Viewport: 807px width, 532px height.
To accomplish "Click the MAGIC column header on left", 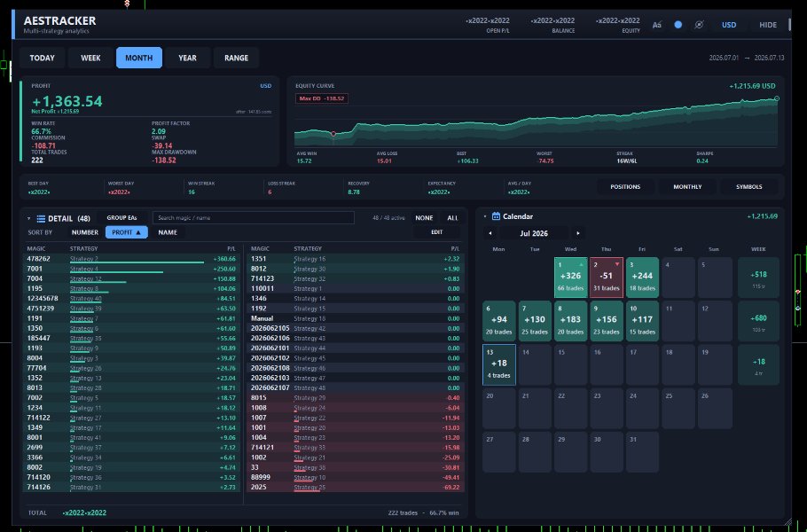I will (35, 248).
